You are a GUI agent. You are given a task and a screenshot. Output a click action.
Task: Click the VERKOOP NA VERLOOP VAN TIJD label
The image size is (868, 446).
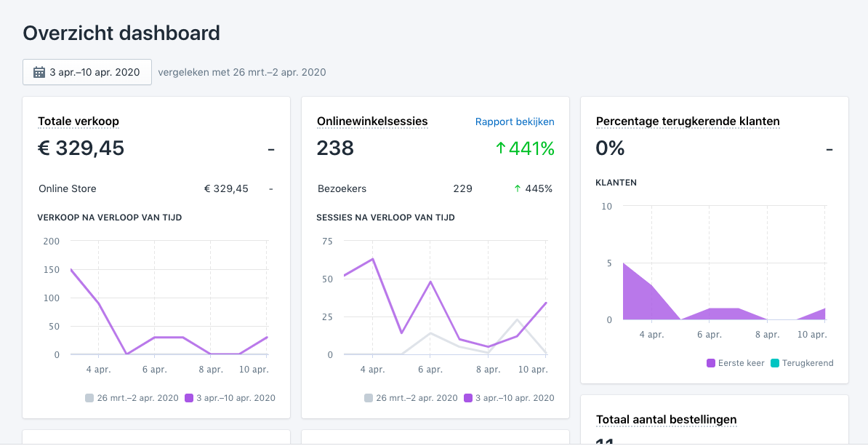pyautogui.click(x=110, y=218)
